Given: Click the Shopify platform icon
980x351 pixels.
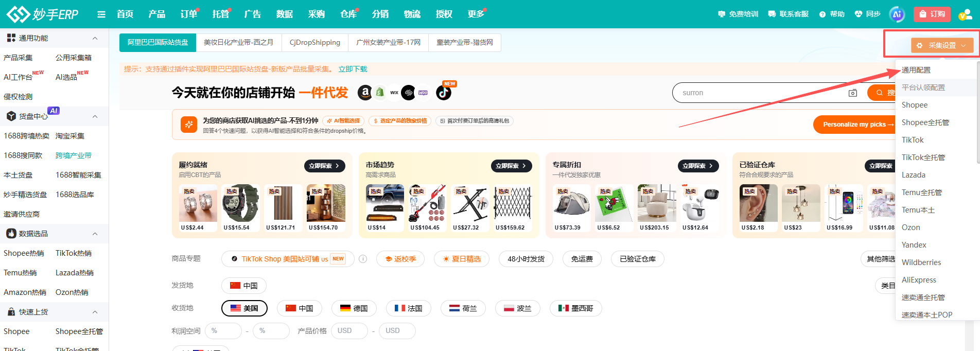Looking at the screenshot, I should [x=379, y=93].
